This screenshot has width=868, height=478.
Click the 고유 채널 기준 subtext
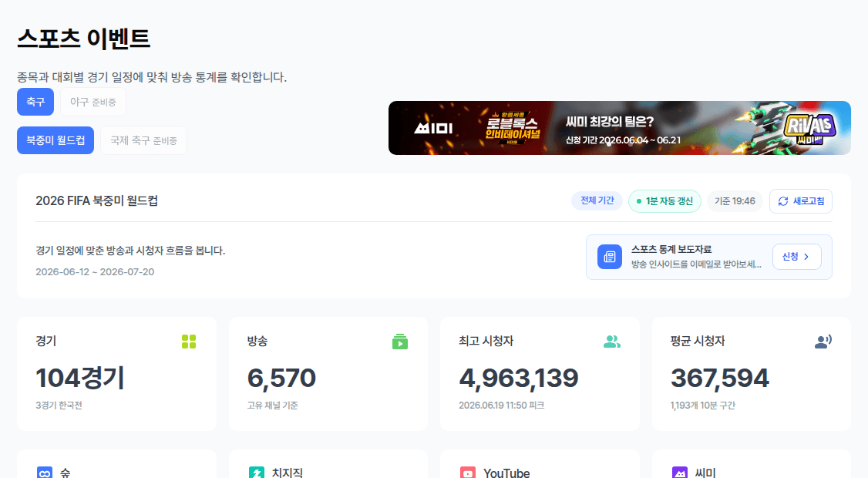272,406
